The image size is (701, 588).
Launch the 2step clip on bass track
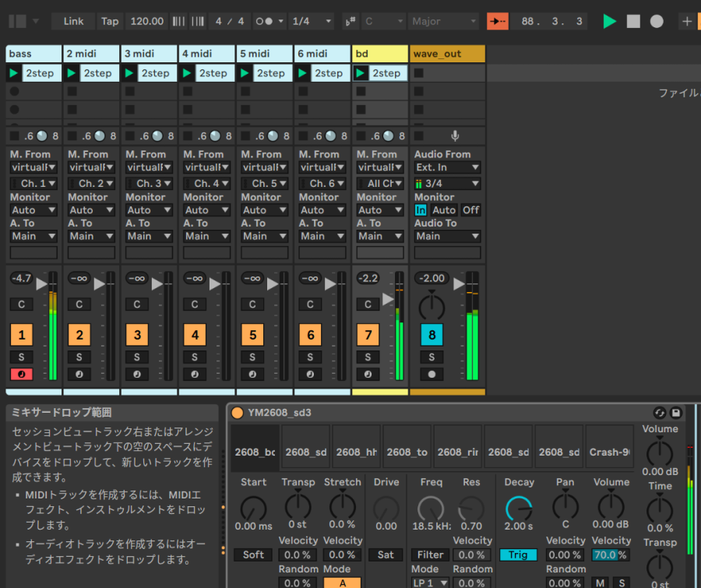pyautogui.click(x=14, y=73)
